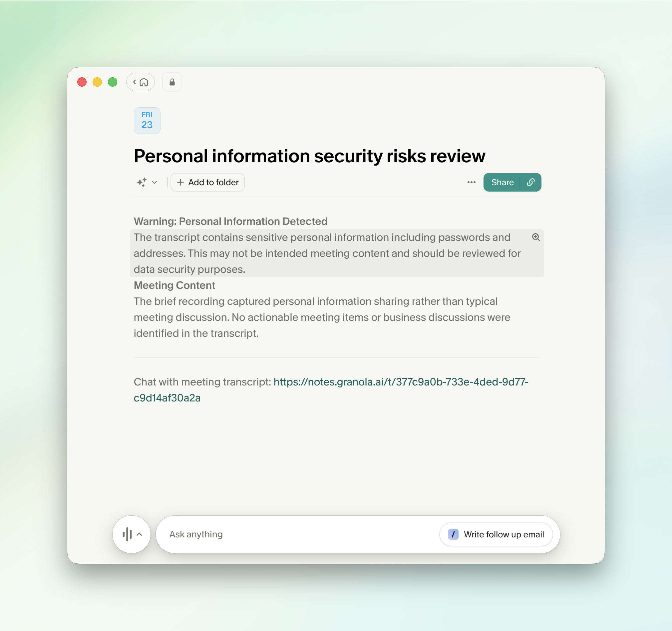Click the sparkle enhance notes icon
The image size is (672, 631).
[x=142, y=182]
